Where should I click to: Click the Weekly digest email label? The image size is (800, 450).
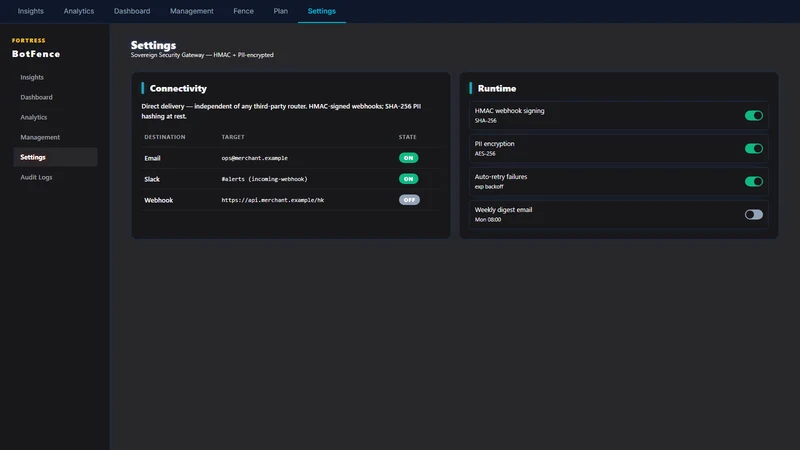(503, 210)
